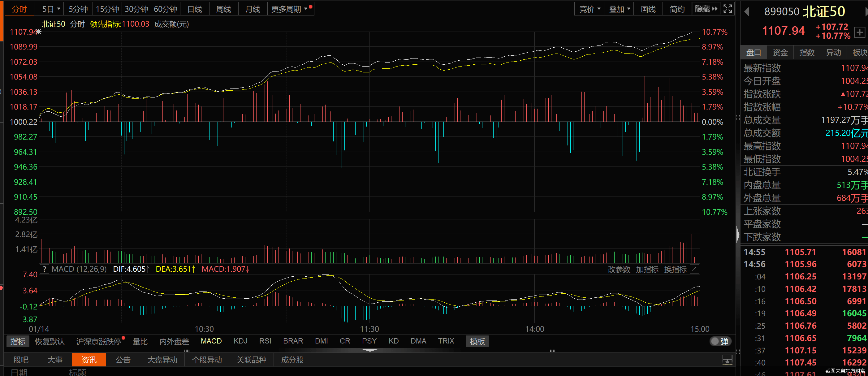The image size is (868, 376).
Task: Select the KD indicator
Action: (x=394, y=341)
